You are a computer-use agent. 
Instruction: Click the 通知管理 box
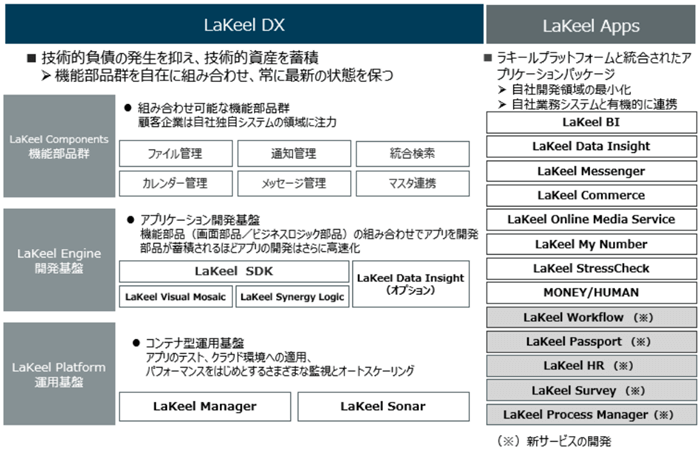pyautogui.click(x=294, y=154)
